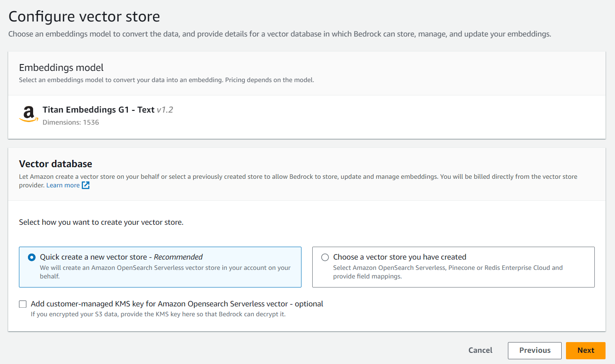Image resolution: width=615 pixels, height=364 pixels.
Task: Cancel the vector store configuration
Action: coord(480,350)
